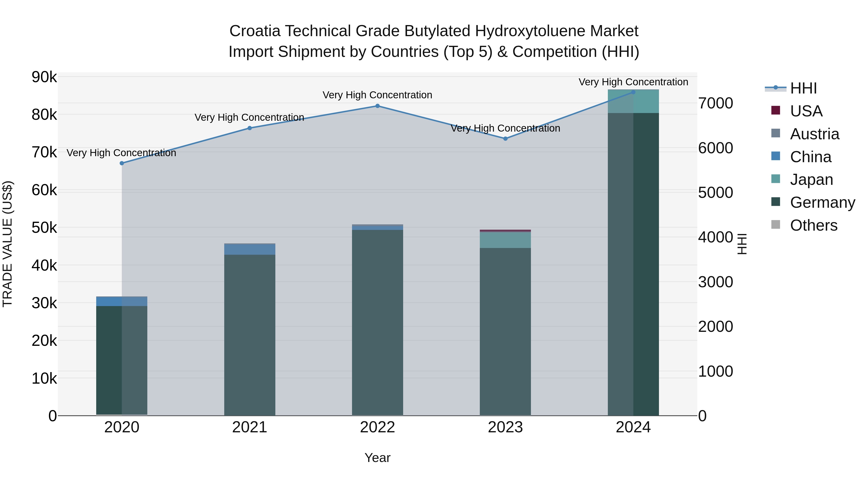Click the 2022 'Very High Concentration' annotation

click(377, 95)
